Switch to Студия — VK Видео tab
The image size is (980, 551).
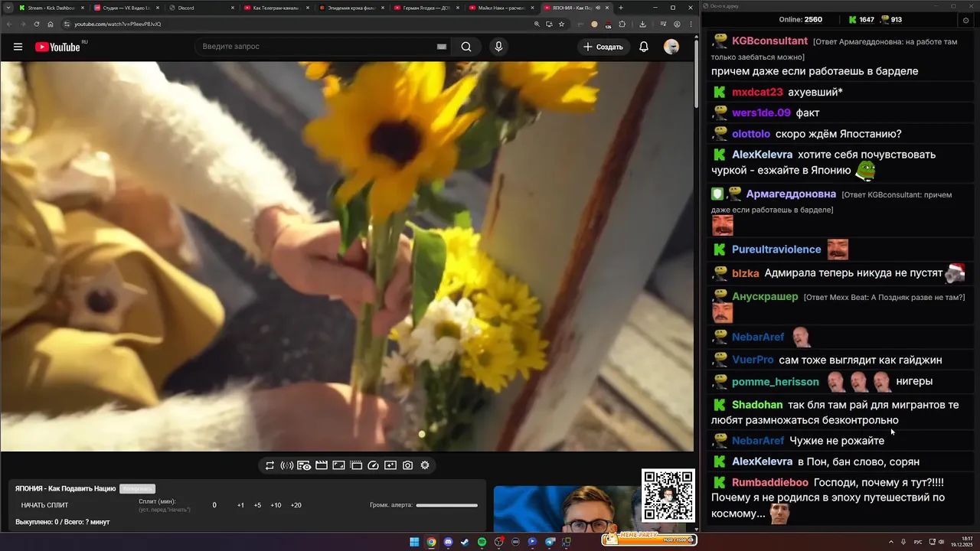[125, 8]
